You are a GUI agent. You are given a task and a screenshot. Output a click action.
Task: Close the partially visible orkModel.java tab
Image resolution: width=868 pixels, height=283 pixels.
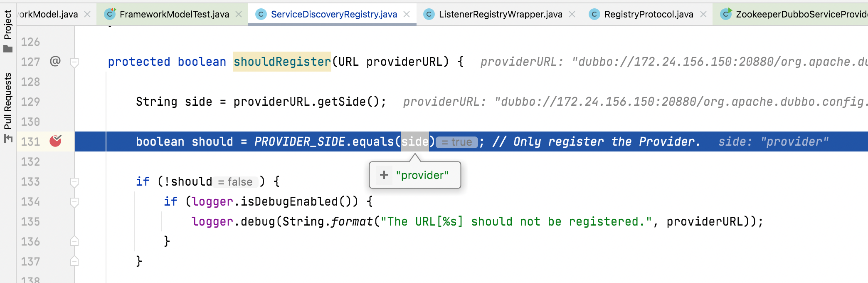pos(87,14)
